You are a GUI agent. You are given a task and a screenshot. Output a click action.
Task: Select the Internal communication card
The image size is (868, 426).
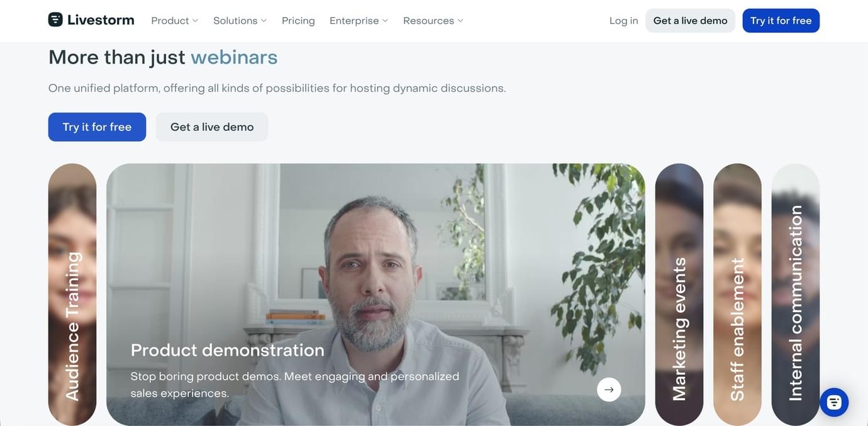[796, 294]
